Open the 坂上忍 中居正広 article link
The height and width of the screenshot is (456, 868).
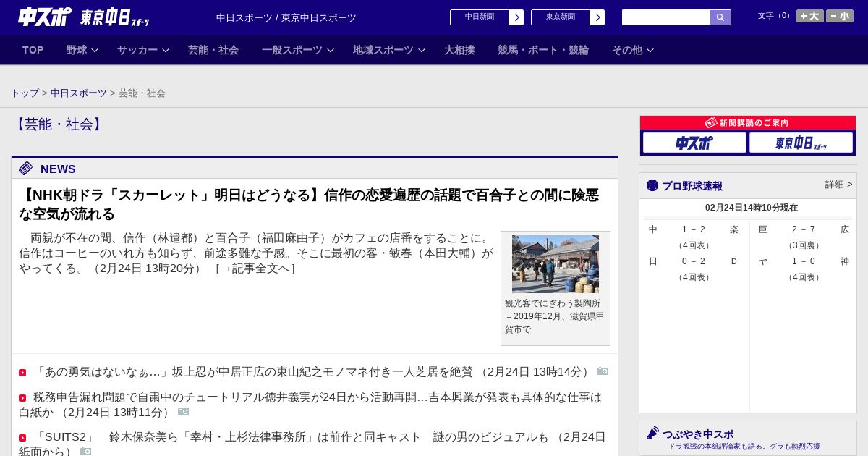(x=313, y=372)
